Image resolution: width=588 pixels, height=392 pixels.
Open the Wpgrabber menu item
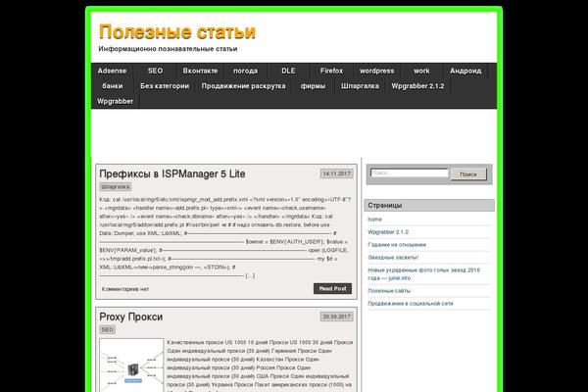115,101
